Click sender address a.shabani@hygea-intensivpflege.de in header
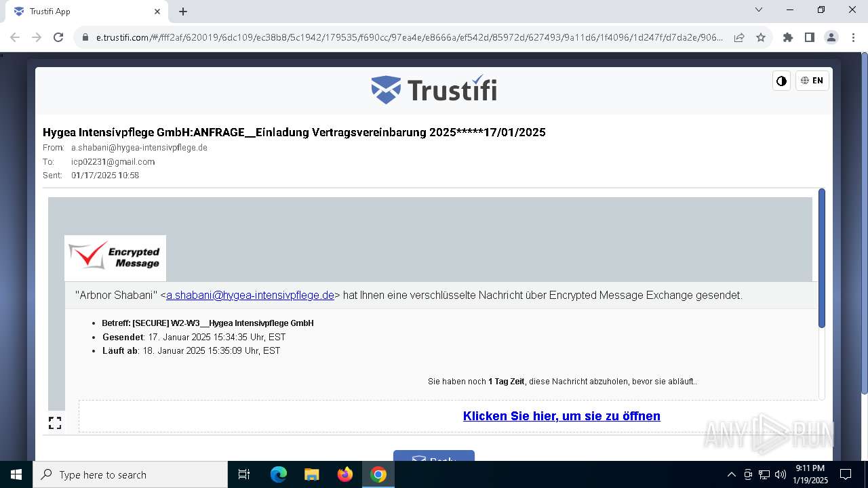Image resolution: width=868 pixels, height=488 pixels. pos(139,148)
